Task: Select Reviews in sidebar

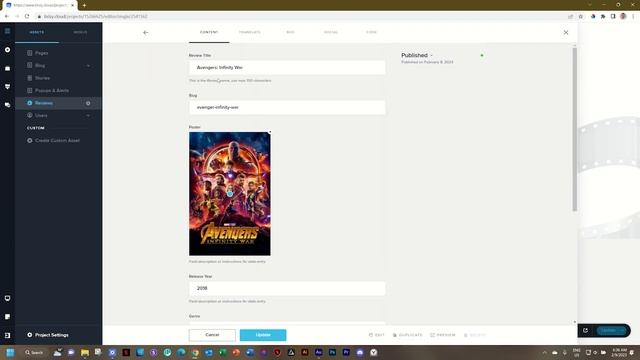Action: click(58, 103)
